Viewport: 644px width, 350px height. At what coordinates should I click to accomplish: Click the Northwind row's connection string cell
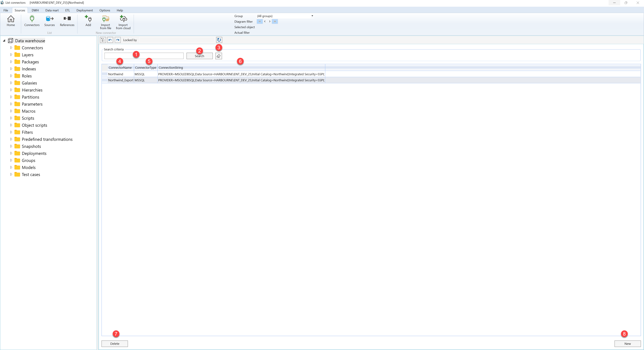pyautogui.click(x=241, y=74)
